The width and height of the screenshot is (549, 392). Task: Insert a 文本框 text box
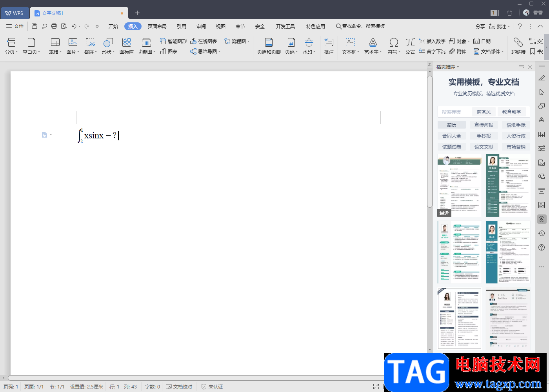[x=350, y=46]
